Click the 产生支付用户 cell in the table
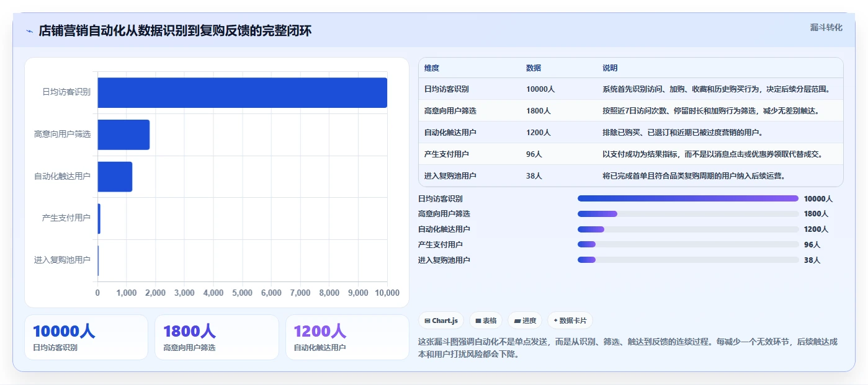This screenshot has width=868, height=385. coord(447,154)
